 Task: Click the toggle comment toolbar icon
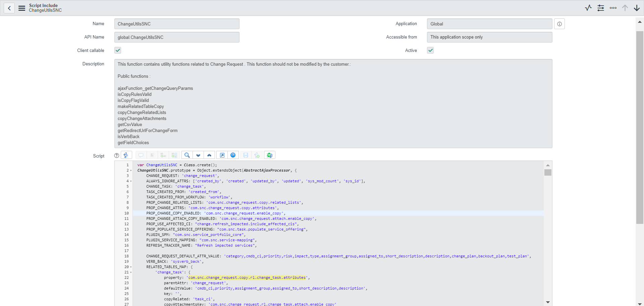click(x=141, y=155)
